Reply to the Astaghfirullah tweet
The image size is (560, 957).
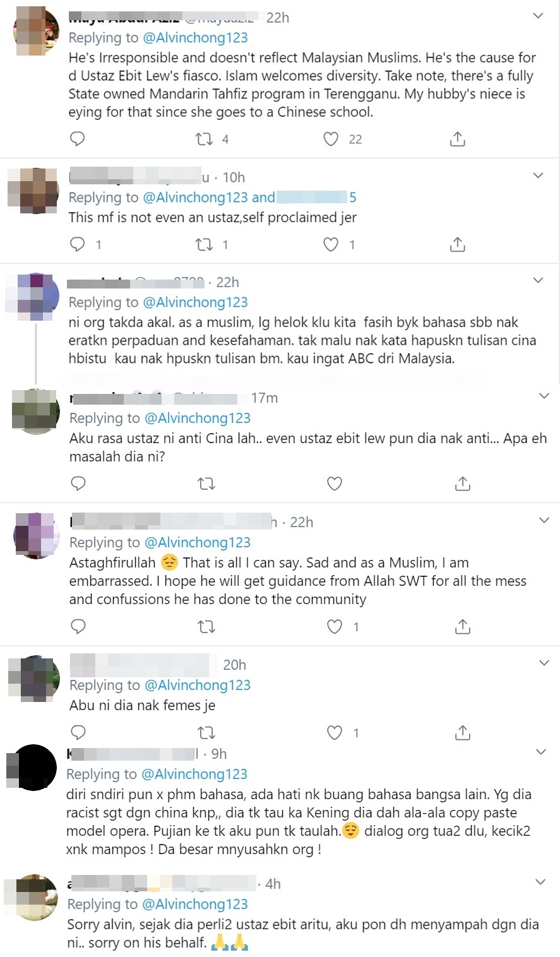(x=78, y=626)
